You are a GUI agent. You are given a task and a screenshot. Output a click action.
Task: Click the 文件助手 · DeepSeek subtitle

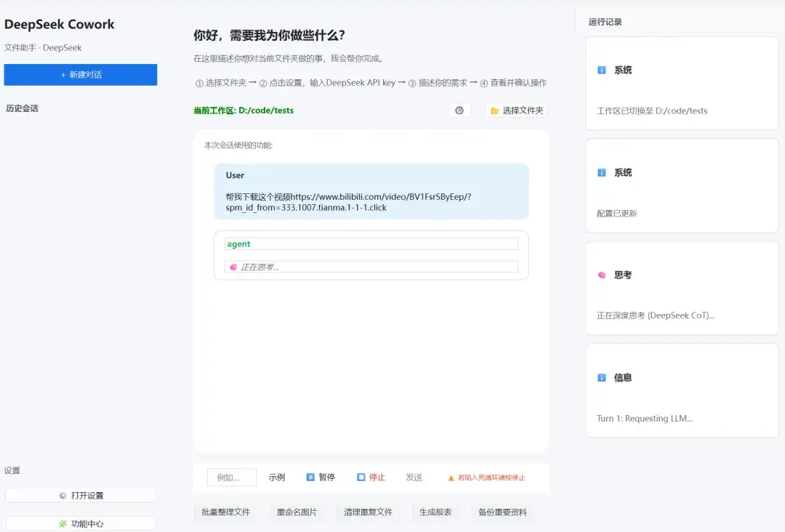[43, 48]
